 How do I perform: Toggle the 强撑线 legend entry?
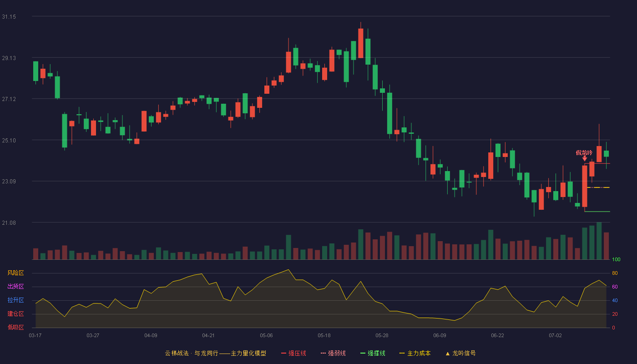click(373, 353)
